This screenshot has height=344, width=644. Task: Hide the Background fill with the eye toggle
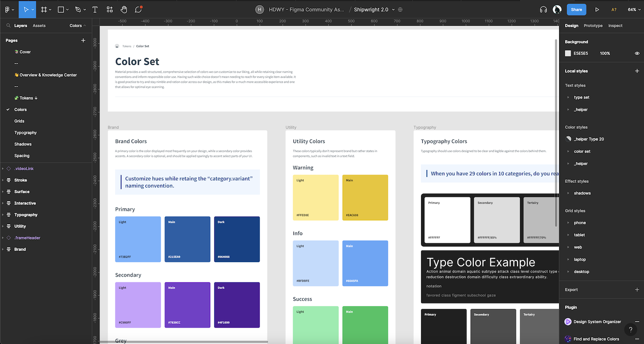click(637, 53)
